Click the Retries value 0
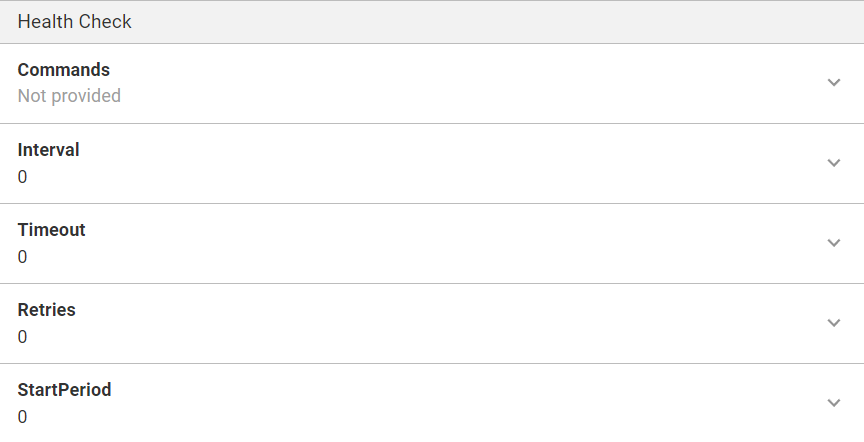 click(x=23, y=337)
